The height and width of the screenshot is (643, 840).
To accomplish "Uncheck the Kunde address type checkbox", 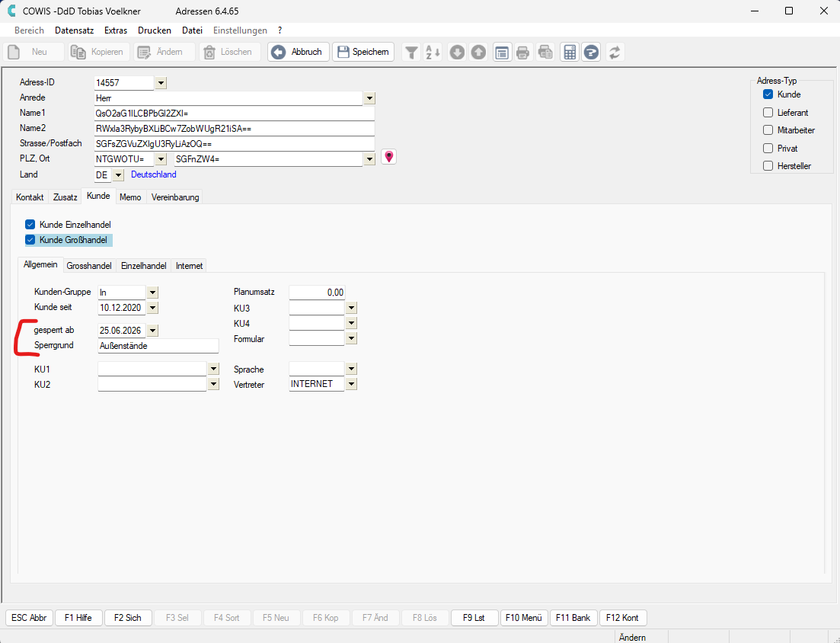I will (x=768, y=94).
